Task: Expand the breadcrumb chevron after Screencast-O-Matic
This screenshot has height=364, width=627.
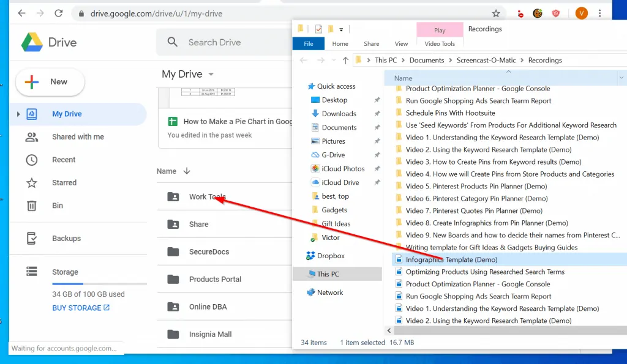Action: click(522, 61)
